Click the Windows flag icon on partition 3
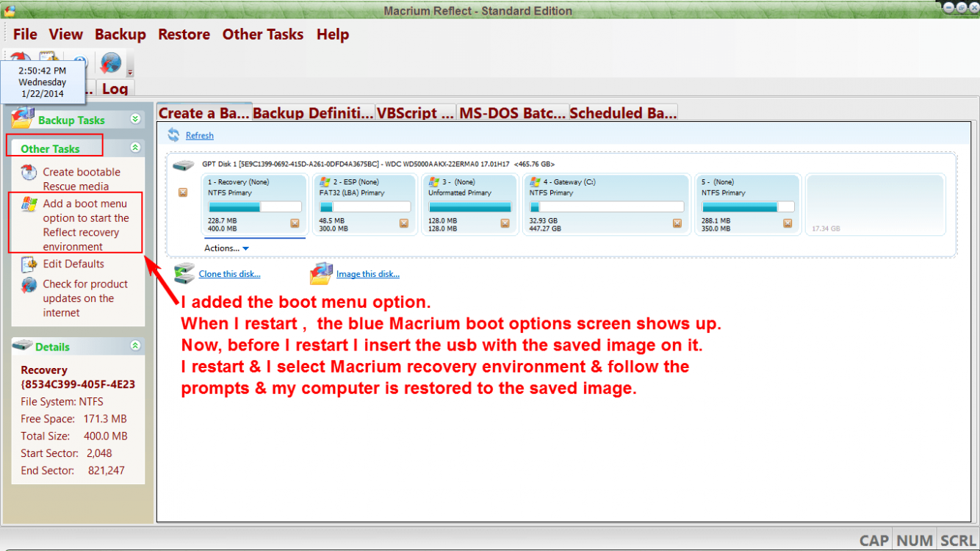 [x=434, y=181]
